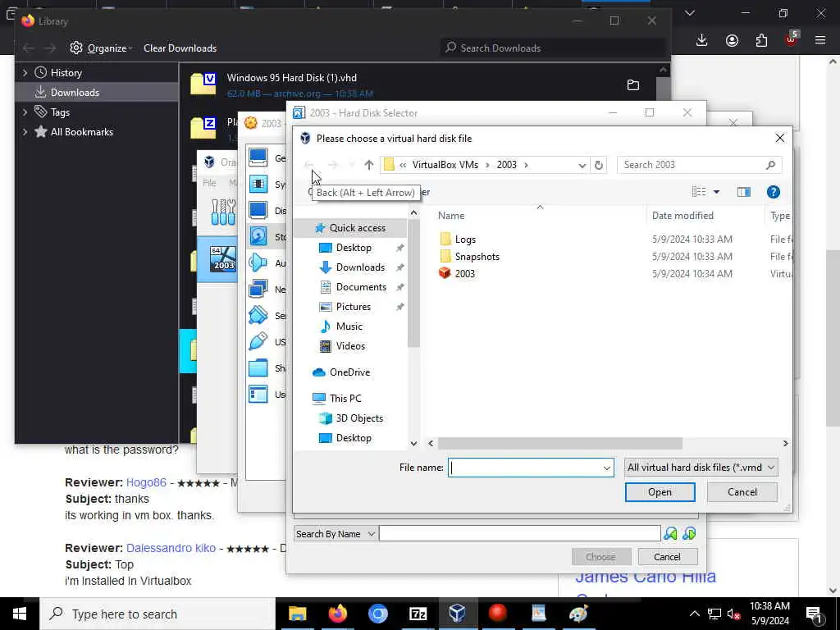Click the File name input field
This screenshot has height=630, width=840.
524,468
